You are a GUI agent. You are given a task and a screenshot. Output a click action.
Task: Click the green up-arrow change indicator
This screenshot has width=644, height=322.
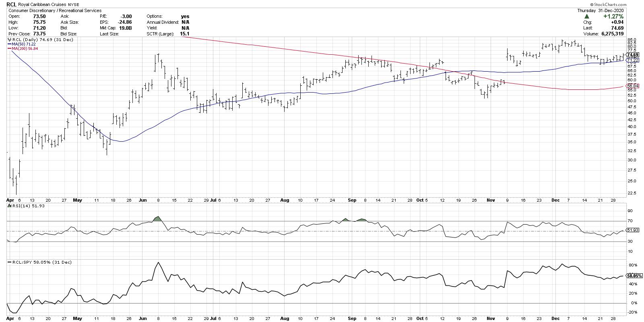[587, 17]
